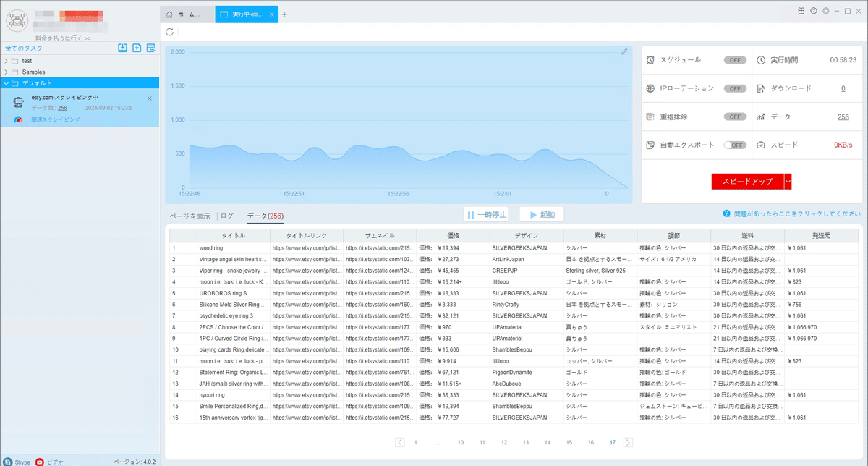Click the 全てのタスク heading

(23, 48)
